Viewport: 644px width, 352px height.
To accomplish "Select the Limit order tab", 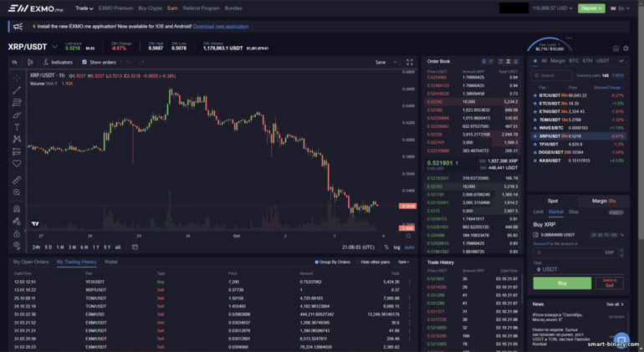I will pos(538,212).
